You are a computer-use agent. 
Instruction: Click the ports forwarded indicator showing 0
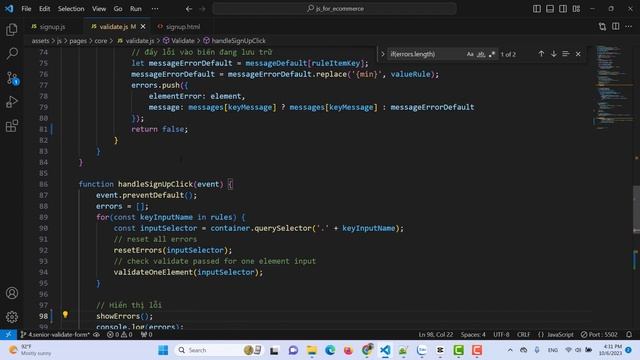tap(147, 334)
